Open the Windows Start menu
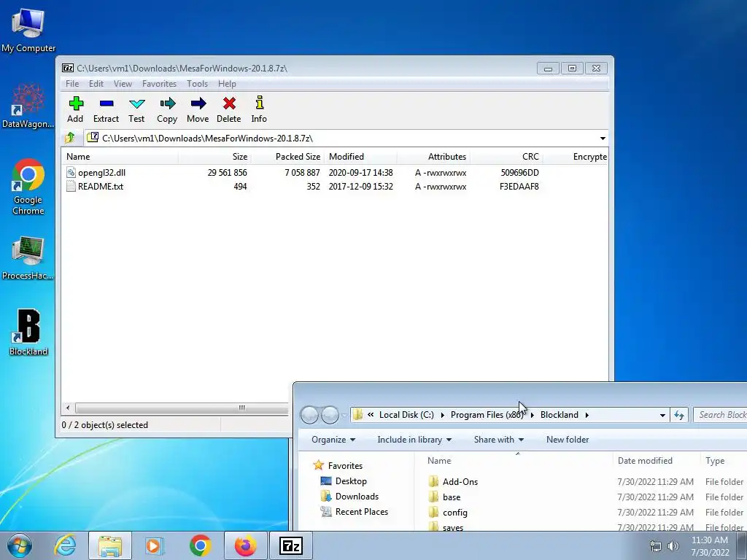The height and width of the screenshot is (560, 747). [20, 545]
